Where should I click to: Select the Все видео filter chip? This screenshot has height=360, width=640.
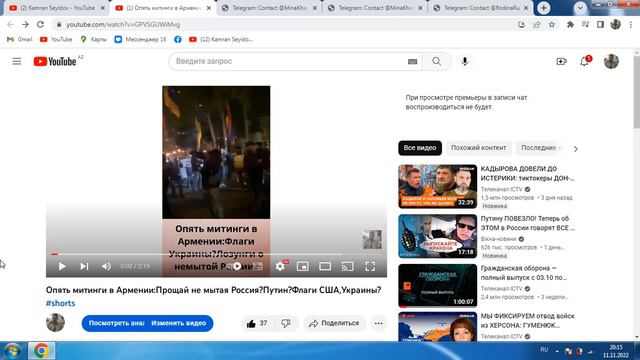[x=420, y=148]
